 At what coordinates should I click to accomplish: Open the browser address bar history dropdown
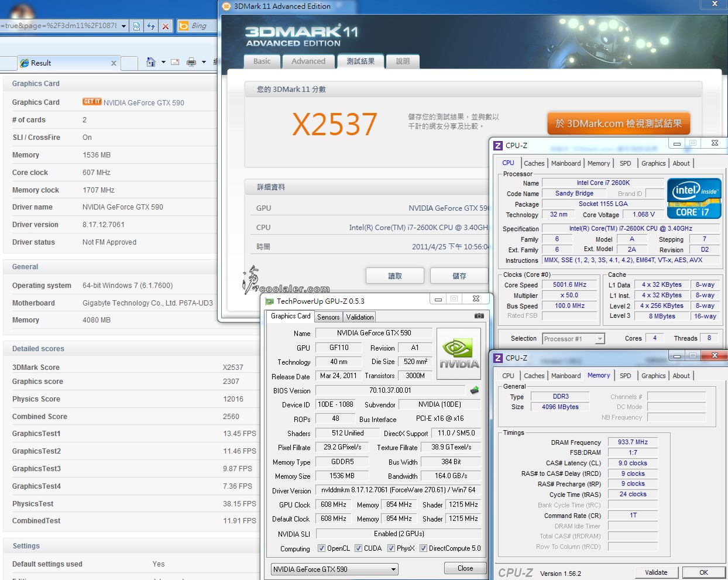coord(123,26)
